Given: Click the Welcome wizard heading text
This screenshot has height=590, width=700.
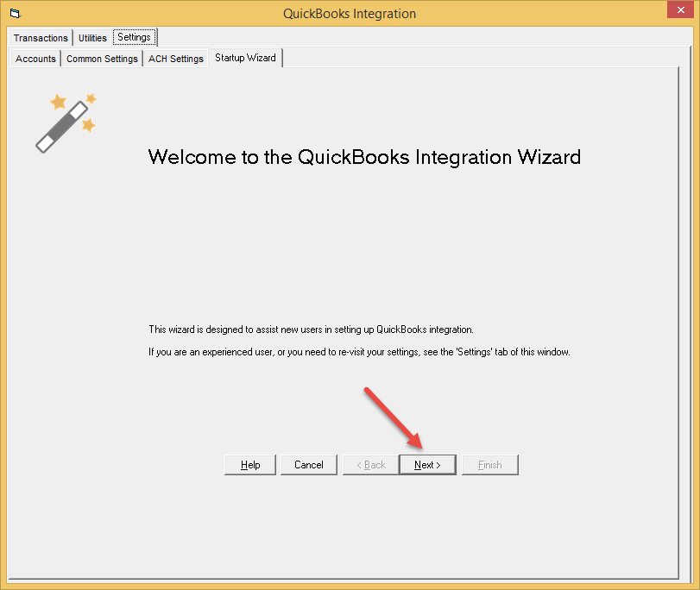Looking at the screenshot, I should tap(364, 157).
